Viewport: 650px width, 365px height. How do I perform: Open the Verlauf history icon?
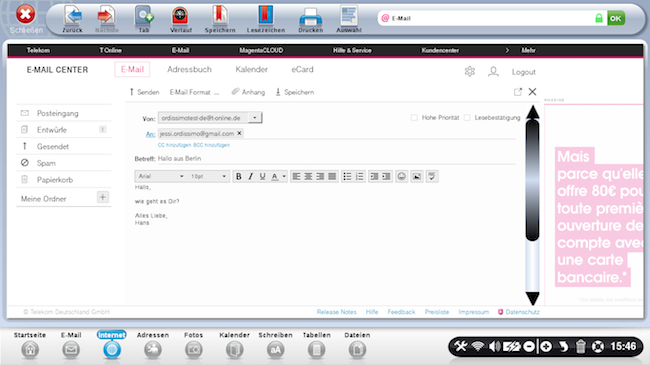tap(180, 16)
